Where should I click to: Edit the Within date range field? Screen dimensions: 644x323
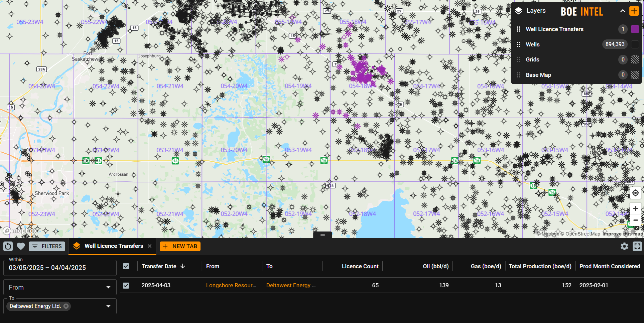[x=60, y=268]
